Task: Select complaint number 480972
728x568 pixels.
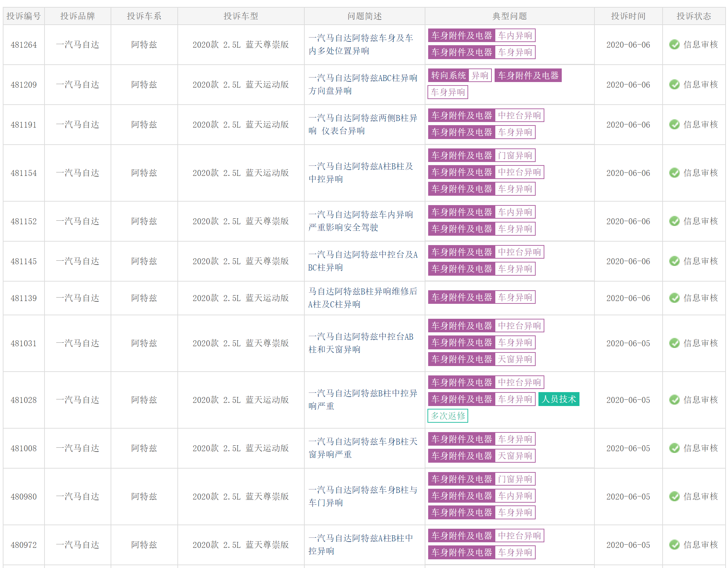Action: pyautogui.click(x=24, y=545)
